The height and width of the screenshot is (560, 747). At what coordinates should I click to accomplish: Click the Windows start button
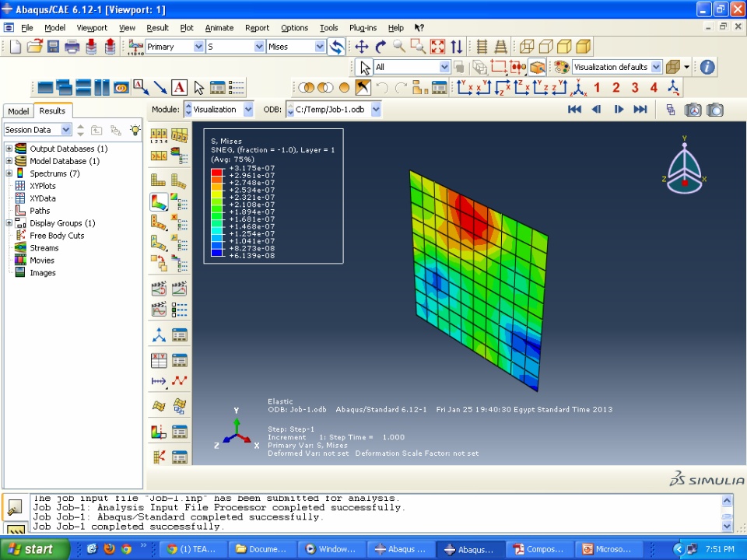(34, 549)
